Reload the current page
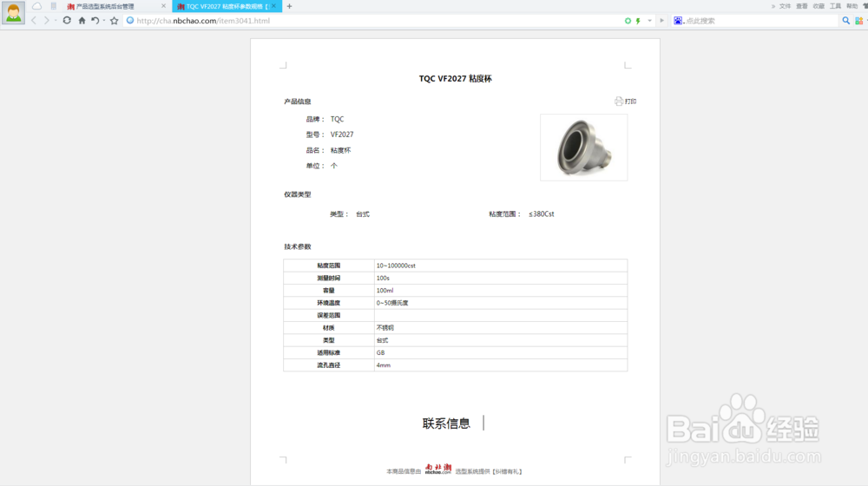Image resolution: width=868 pixels, height=486 pixels. click(67, 21)
